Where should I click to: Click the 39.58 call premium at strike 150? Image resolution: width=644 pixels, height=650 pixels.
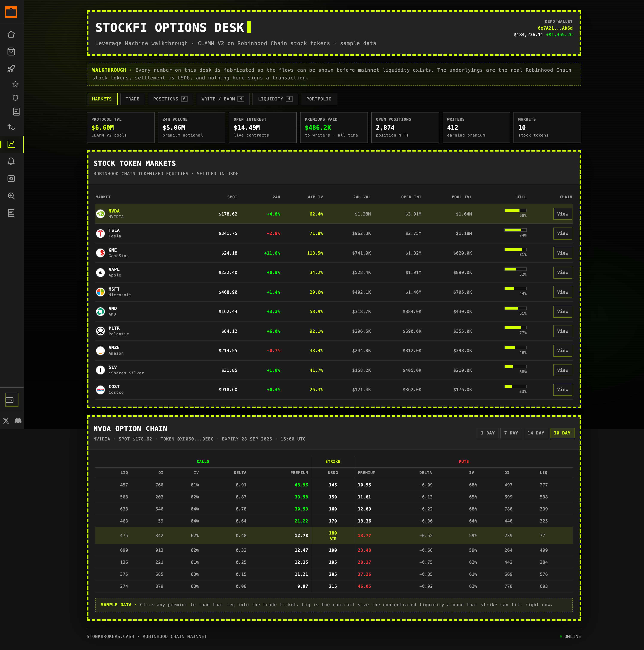301,497
